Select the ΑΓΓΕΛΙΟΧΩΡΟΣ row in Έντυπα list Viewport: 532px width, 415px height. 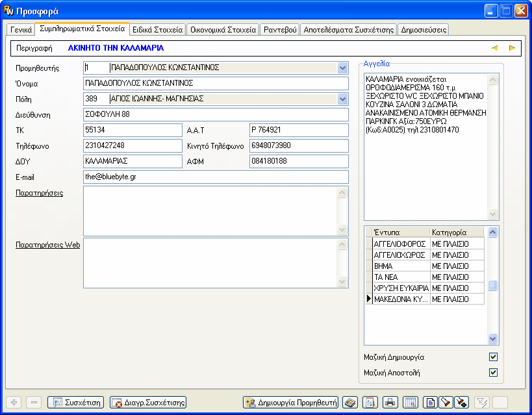tap(425, 255)
